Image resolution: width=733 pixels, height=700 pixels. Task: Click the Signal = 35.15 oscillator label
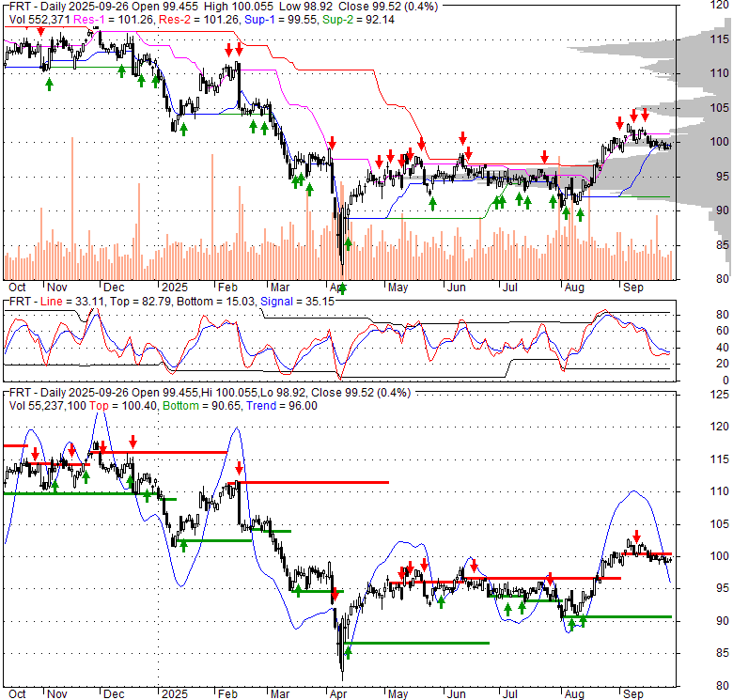[297, 302]
